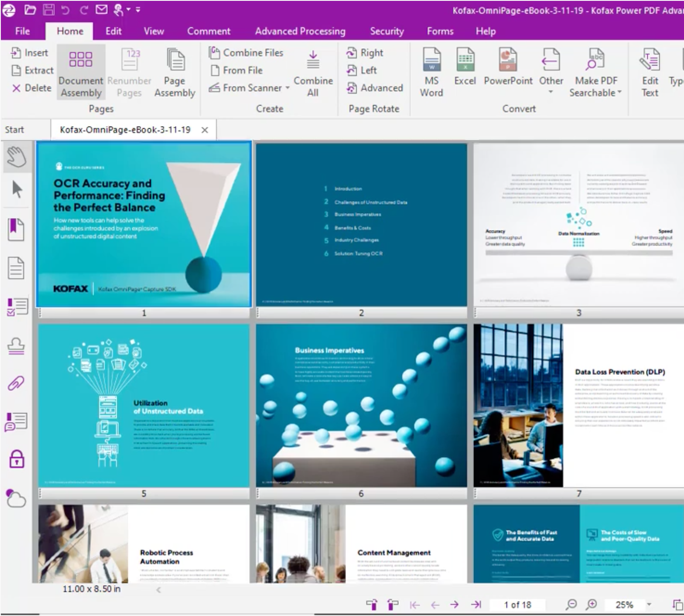Open the zoom percentage dropdown
This screenshot has width=684, height=616.
pyautogui.click(x=649, y=604)
